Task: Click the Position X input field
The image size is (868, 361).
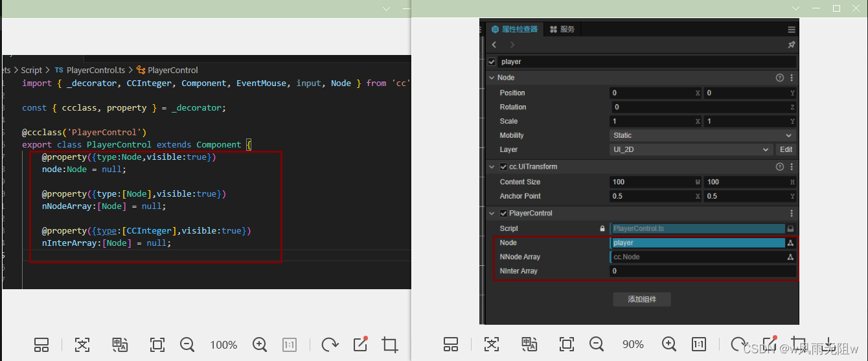Action: point(656,93)
